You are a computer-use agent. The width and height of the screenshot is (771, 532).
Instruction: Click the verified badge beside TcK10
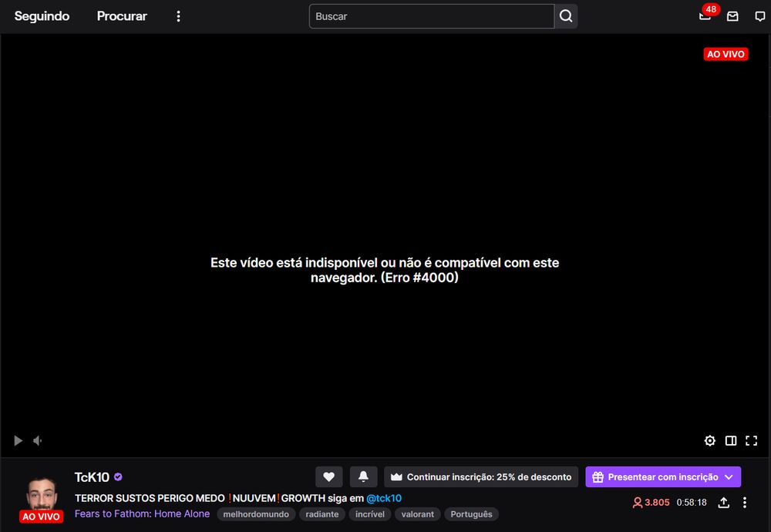[118, 476]
